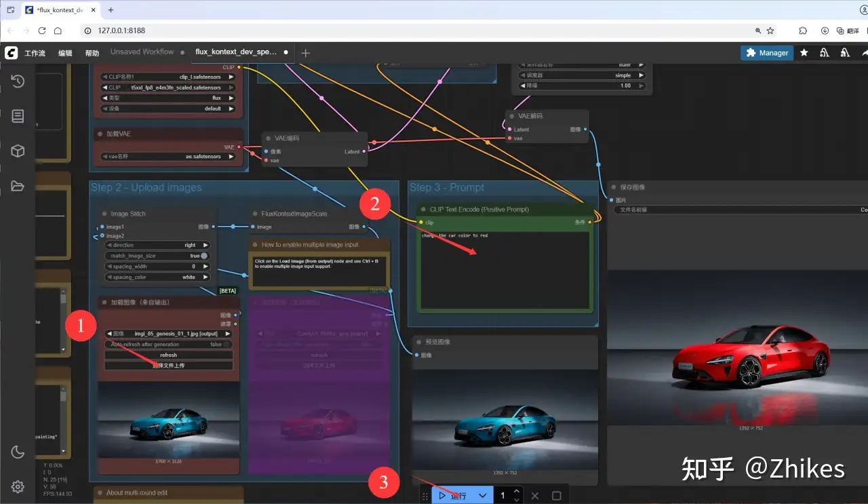Open the 编辑 menu
This screenshot has height=504, width=868.
(x=65, y=53)
